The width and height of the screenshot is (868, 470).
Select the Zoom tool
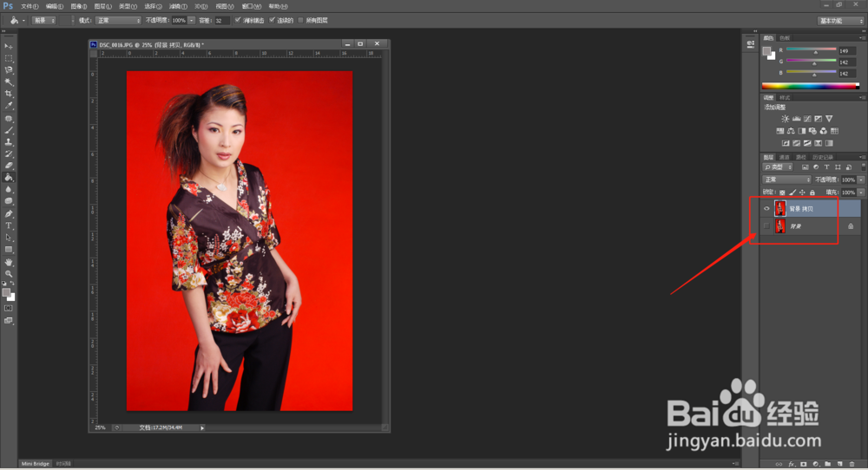point(9,274)
